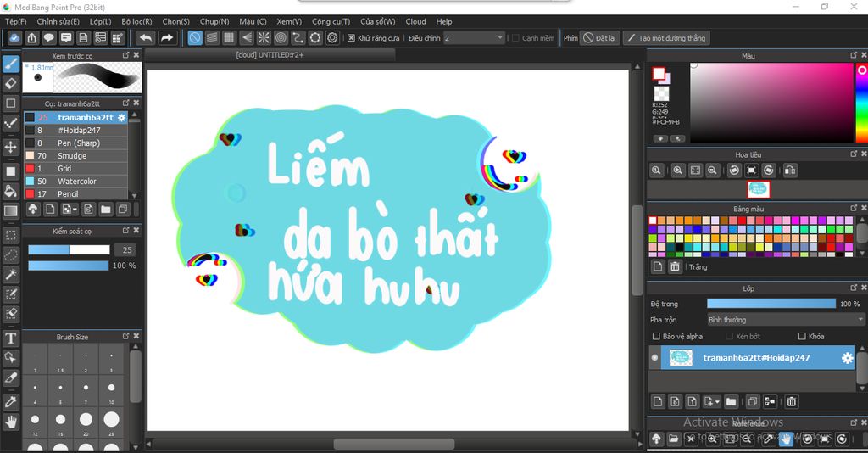868x453 pixels.
Task: Enable the radial snap guide
Action: click(264, 37)
